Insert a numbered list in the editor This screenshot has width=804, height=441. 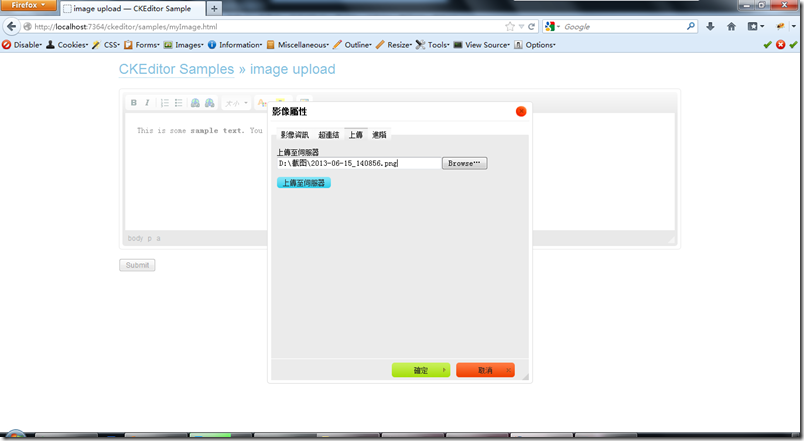click(x=165, y=103)
